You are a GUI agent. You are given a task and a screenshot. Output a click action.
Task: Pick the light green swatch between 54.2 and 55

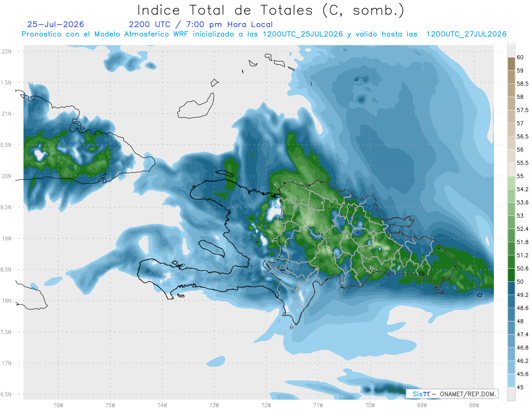tap(511, 183)
